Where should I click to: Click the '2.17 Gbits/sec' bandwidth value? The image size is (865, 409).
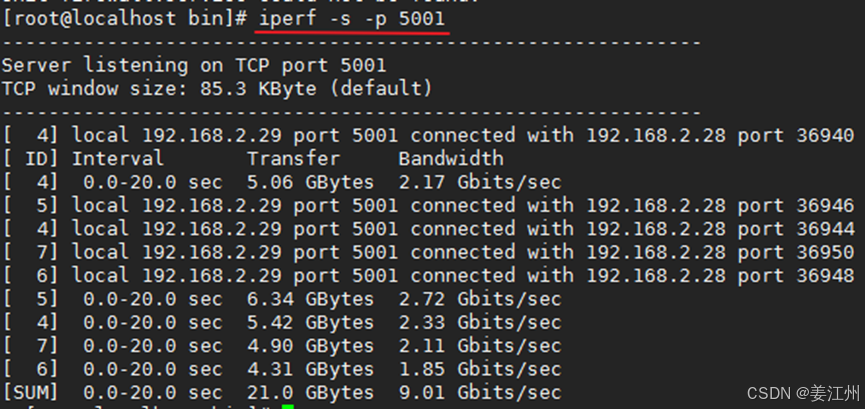point(480,182)
